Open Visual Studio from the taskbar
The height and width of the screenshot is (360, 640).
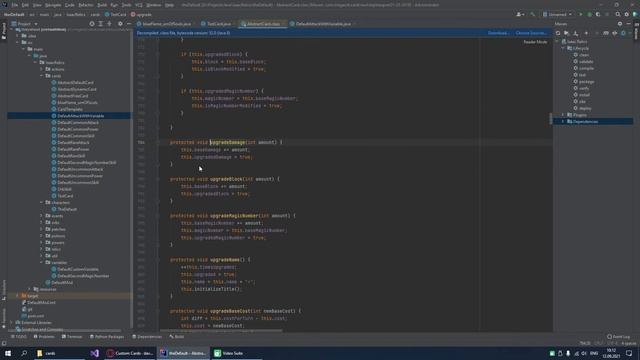95,353
